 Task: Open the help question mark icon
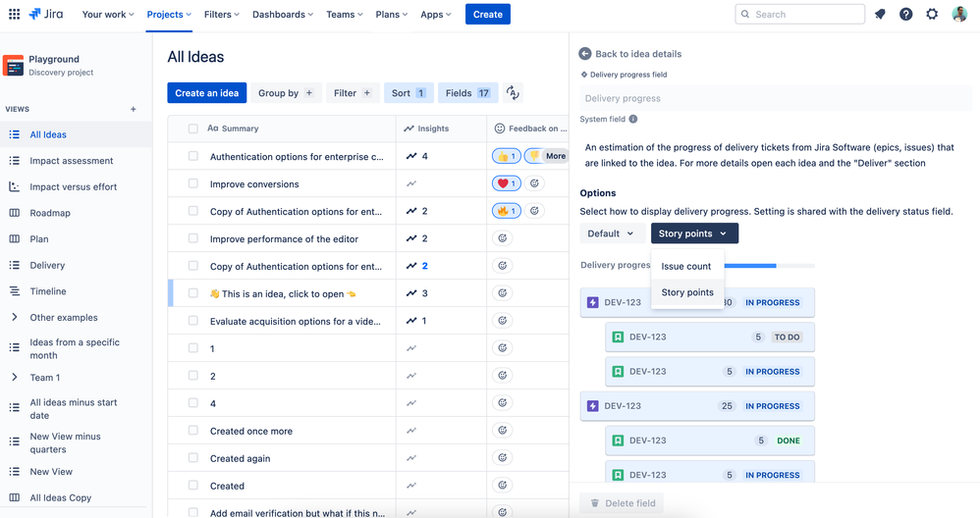(905, 15)
